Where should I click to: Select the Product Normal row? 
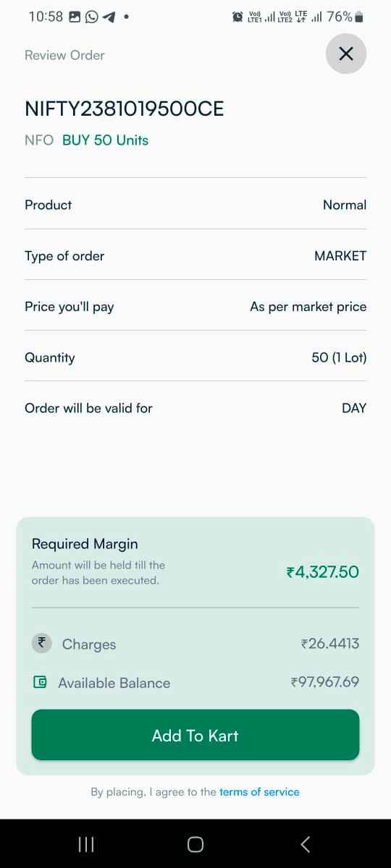195,205
